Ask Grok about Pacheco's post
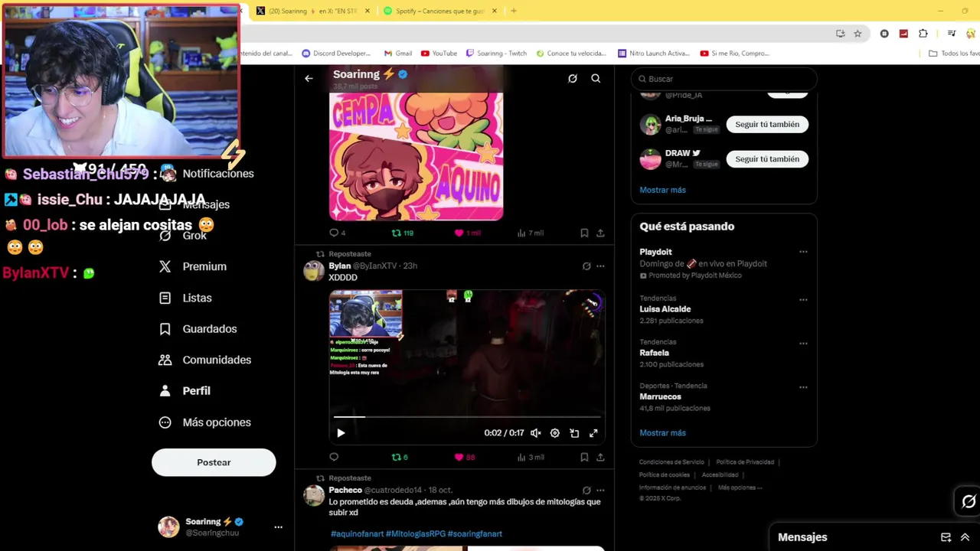This screenshot has height=551, width=980. 586,491
